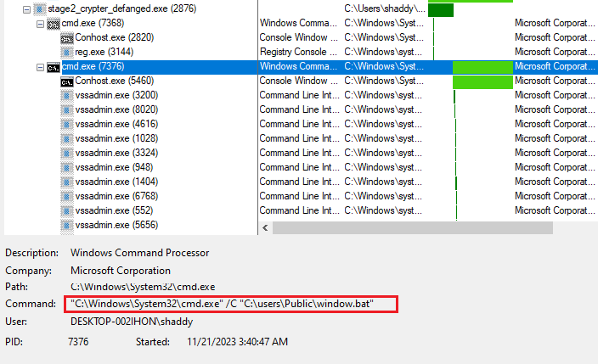Image resolution: width=598 pixels, height=364 pixels.
Task: Click C:\Users\shaddy path of stage2_crypter
Action: [x=385, y=8]
